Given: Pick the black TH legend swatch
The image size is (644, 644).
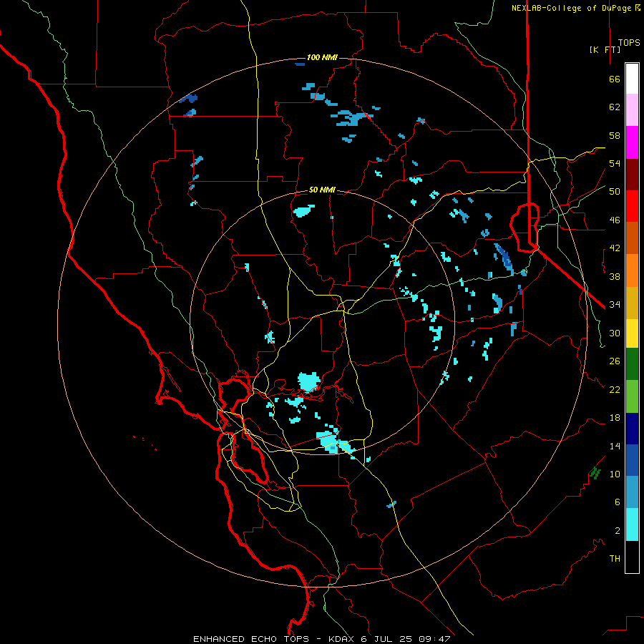Looking at the screenshot, I should click(x=632, y=557).
